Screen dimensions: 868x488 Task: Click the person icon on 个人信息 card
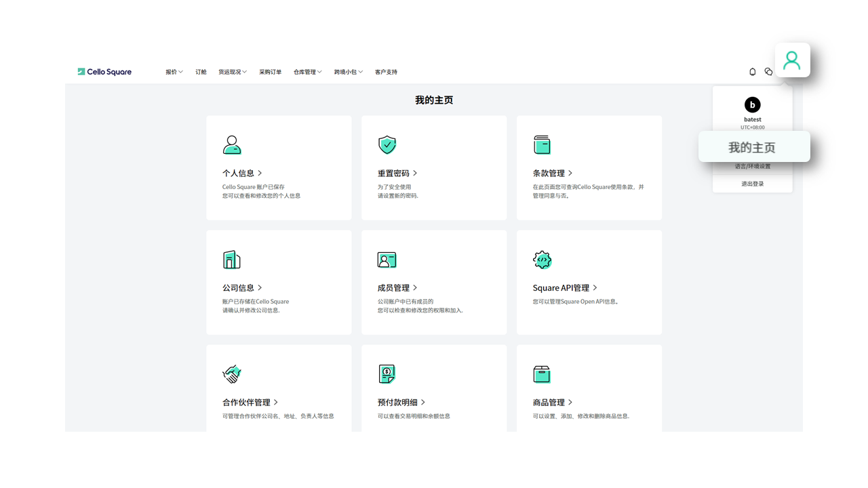click(x=231, y=144)
